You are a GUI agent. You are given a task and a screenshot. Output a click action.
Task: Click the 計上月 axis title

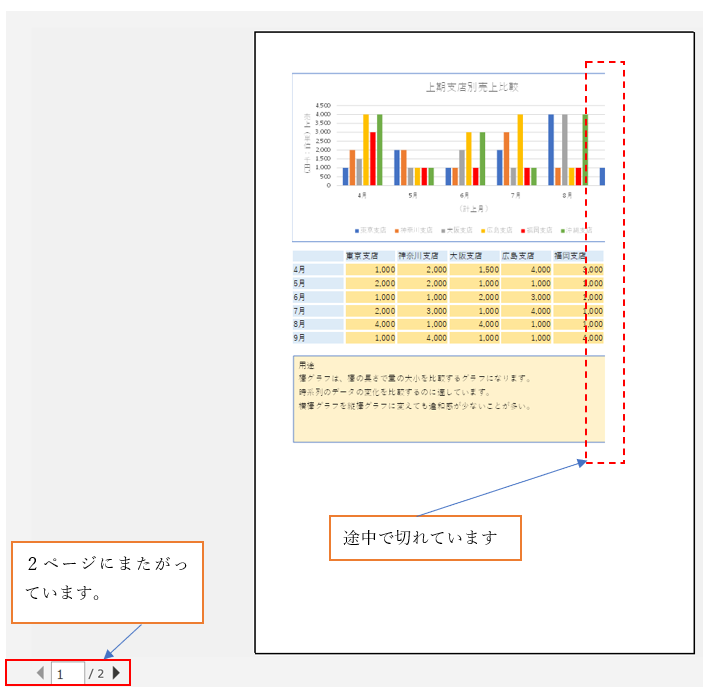tap(471, 209)
